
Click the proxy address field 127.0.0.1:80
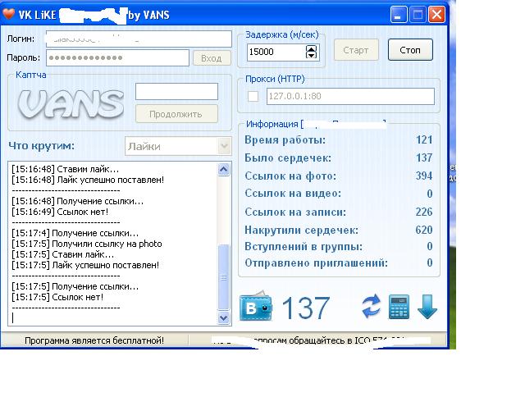350,97
